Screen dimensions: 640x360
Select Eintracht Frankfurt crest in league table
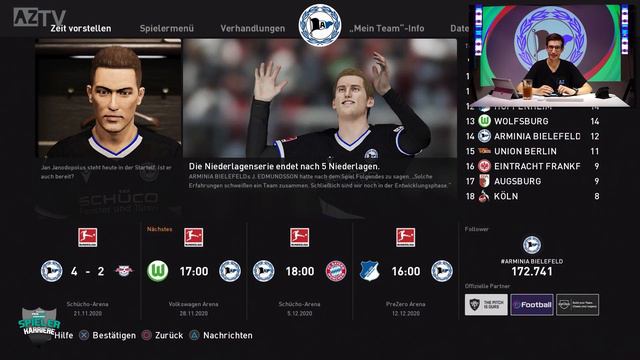point(484,166)
